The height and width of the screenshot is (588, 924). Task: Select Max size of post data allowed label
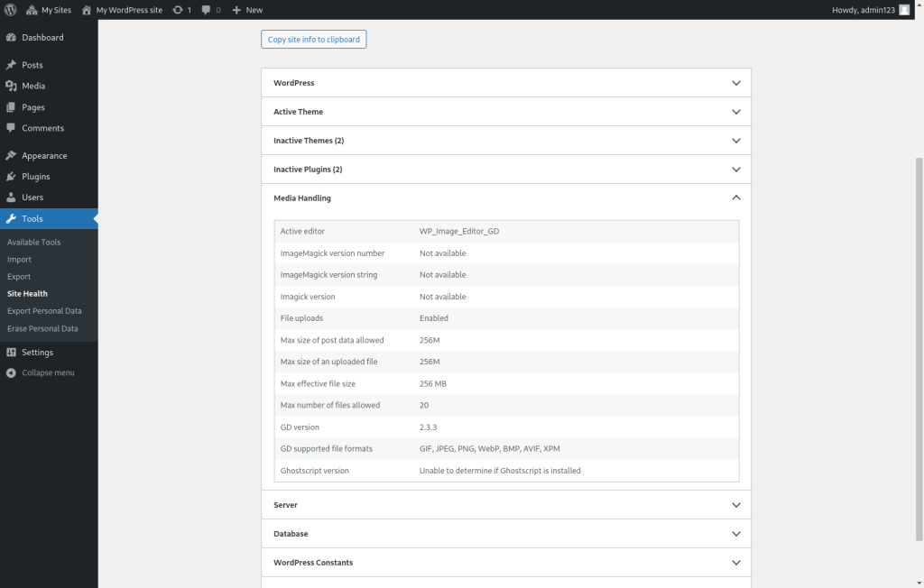point(332,341)
